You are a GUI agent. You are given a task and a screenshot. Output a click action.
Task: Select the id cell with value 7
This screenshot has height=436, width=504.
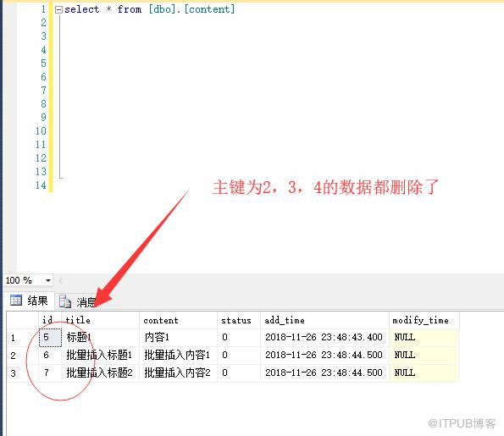pos(50,373)
